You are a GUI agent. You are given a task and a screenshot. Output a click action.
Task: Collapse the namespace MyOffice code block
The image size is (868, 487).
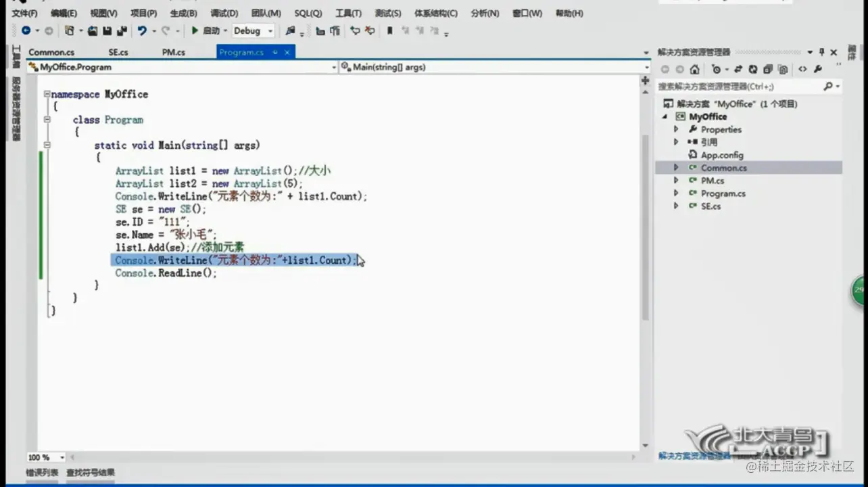pos(47,94)
